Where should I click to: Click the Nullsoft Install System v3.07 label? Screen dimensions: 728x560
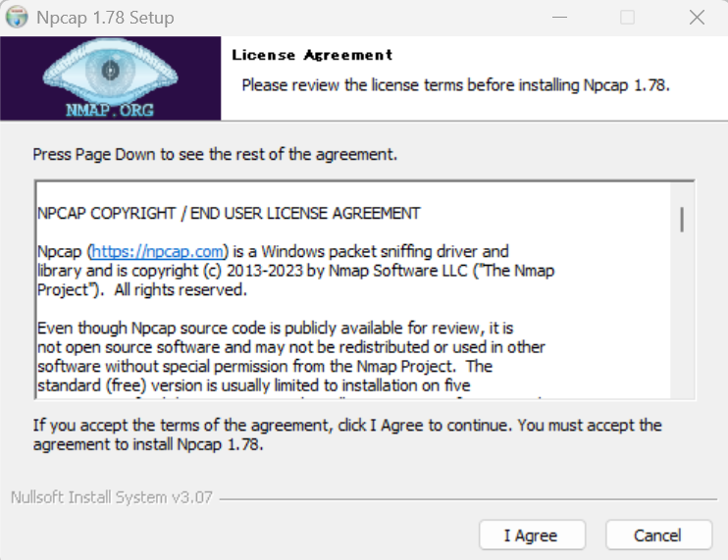(x=113, y=497)
